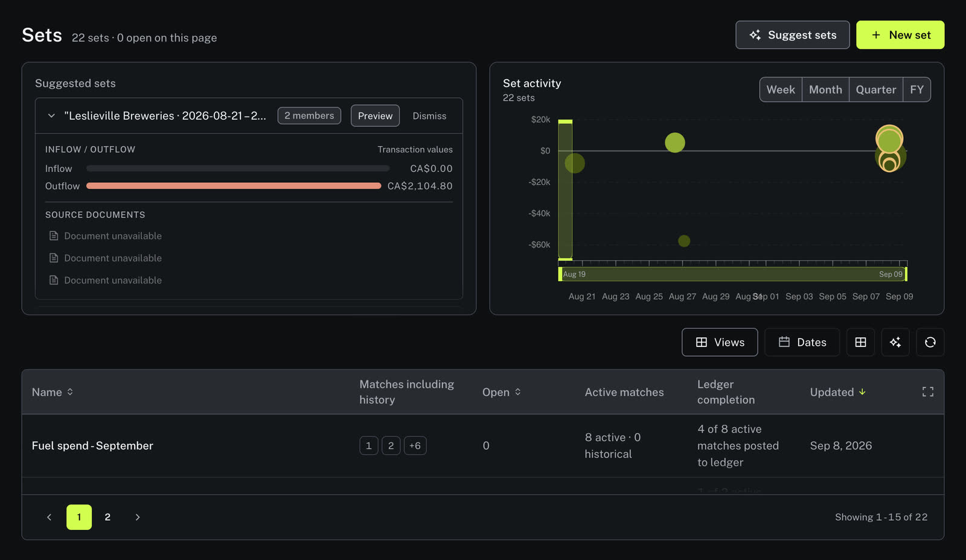Click the bubble near Aug 19 below $0
The image size is (966, 560).
pos(575,163)
